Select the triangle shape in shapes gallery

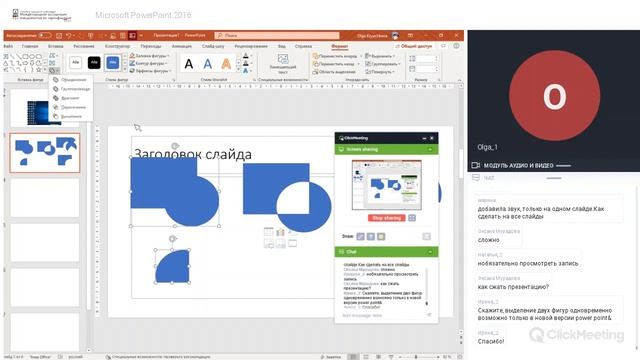coord(6,63)
